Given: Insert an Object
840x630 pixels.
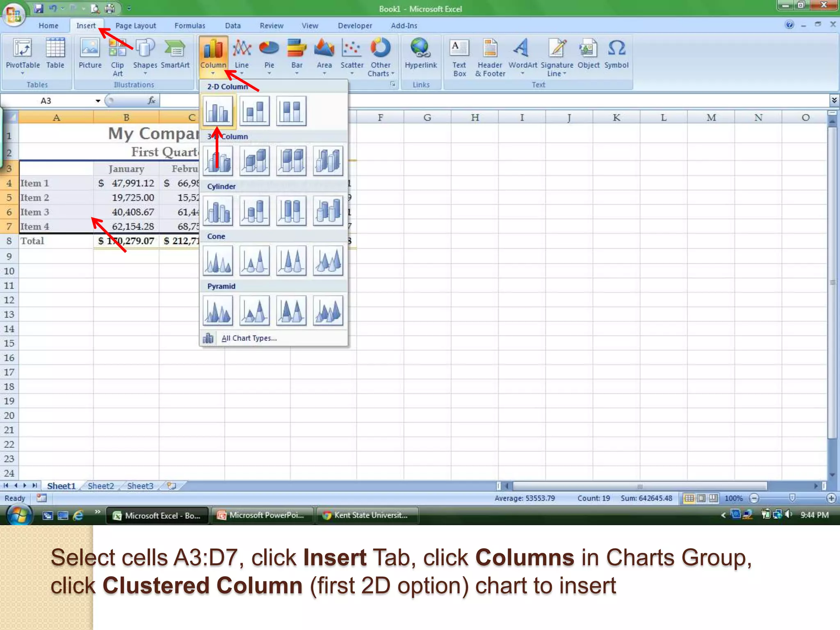Looking at the screenshot, I should pos(588,53).
